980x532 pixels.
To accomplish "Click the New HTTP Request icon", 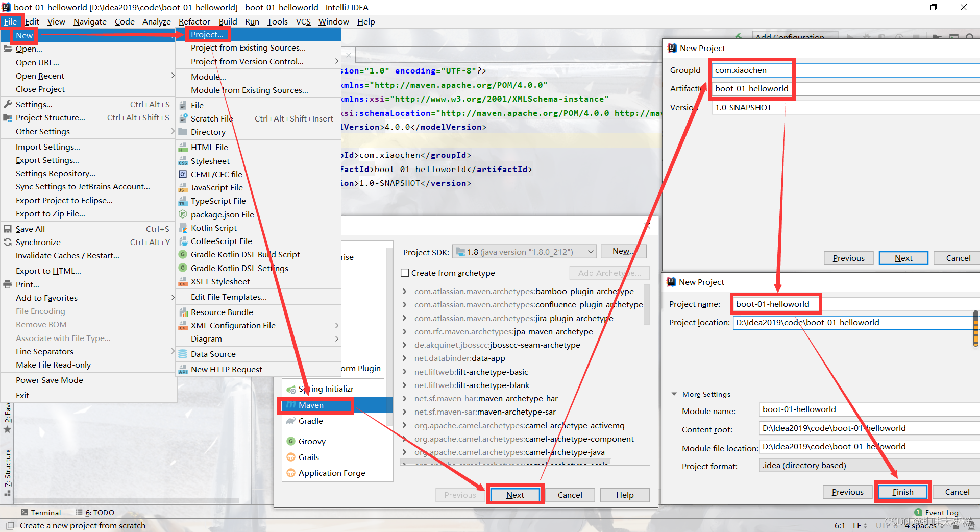I will [183, 370].
